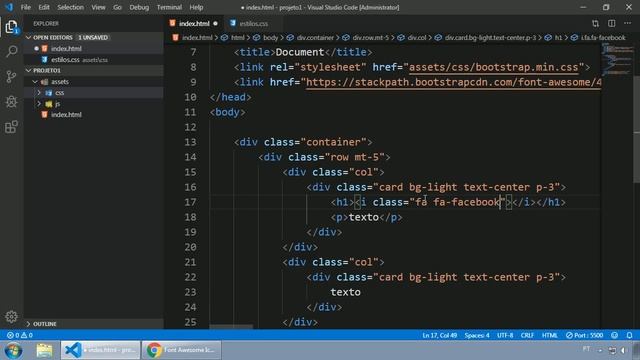640x360 pixels.
Task: Open index.html in project tree
Action: tap(66, 115)
